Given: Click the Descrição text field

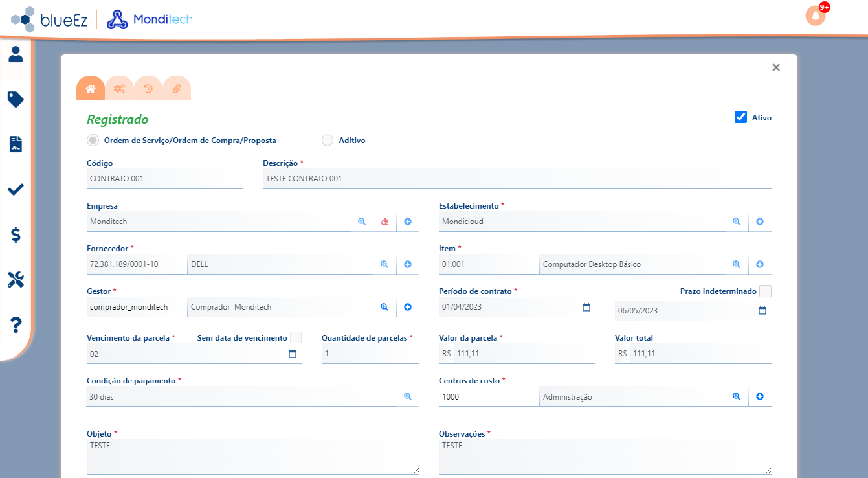Looking at the screenshot, I should click(x=517, y=179).
